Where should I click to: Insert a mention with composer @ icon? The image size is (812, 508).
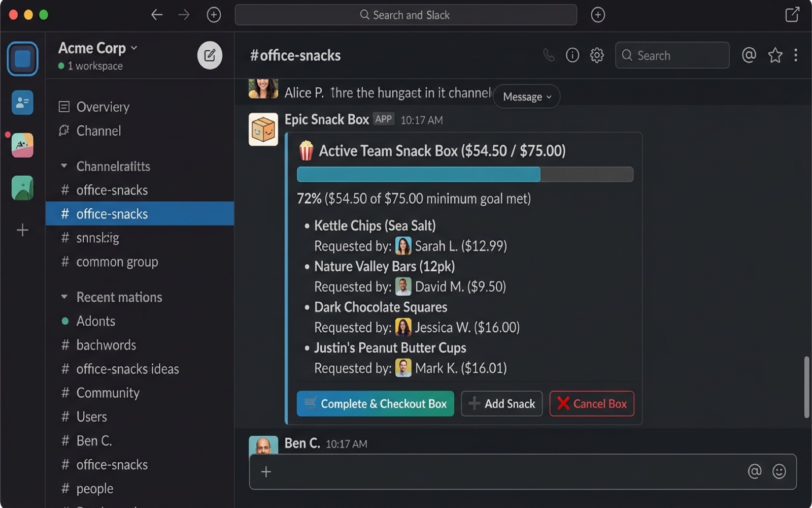coord(755,471)
